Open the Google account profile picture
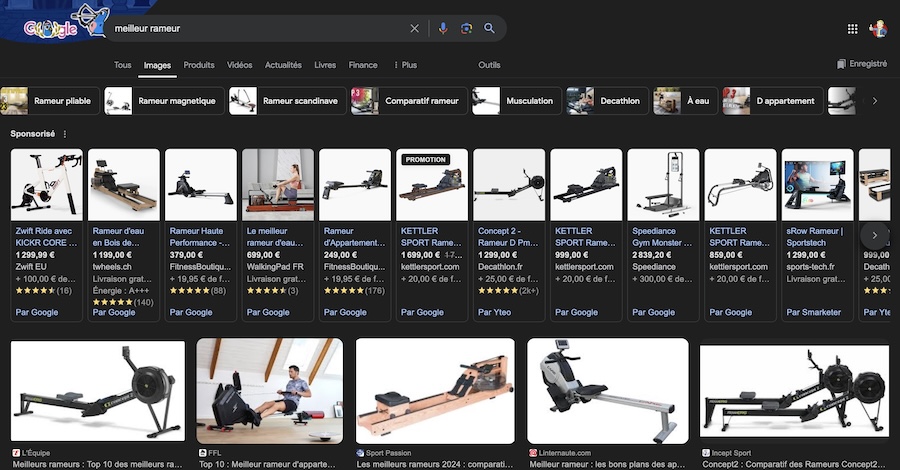This screenshot has height=470, width=900. tap(879, 29)
